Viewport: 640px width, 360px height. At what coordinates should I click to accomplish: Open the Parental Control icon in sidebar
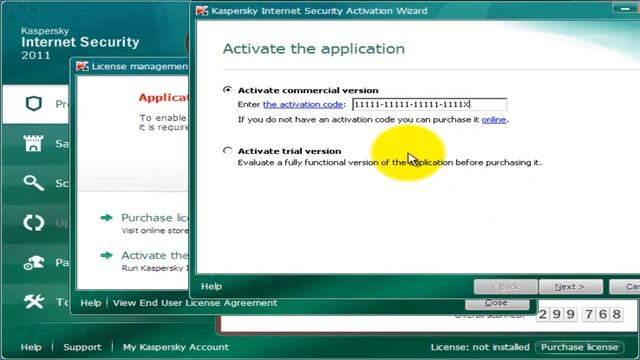(33, 262)
